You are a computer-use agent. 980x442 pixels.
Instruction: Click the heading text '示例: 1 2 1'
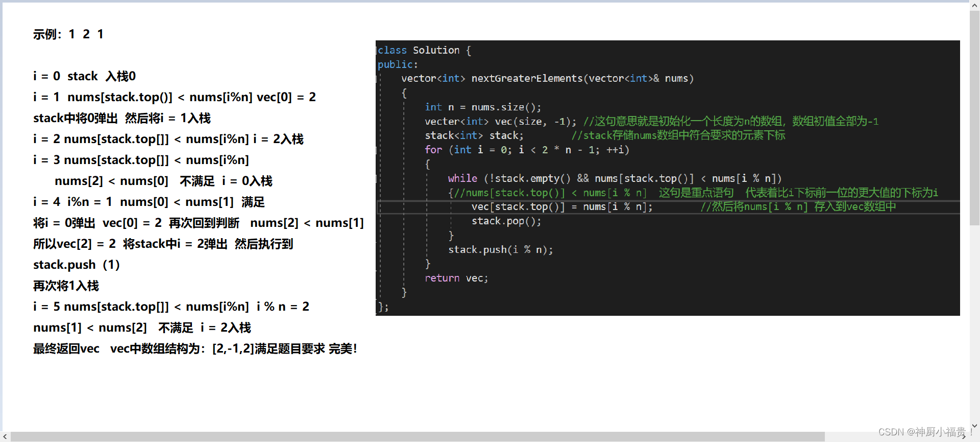click(68, 34)
